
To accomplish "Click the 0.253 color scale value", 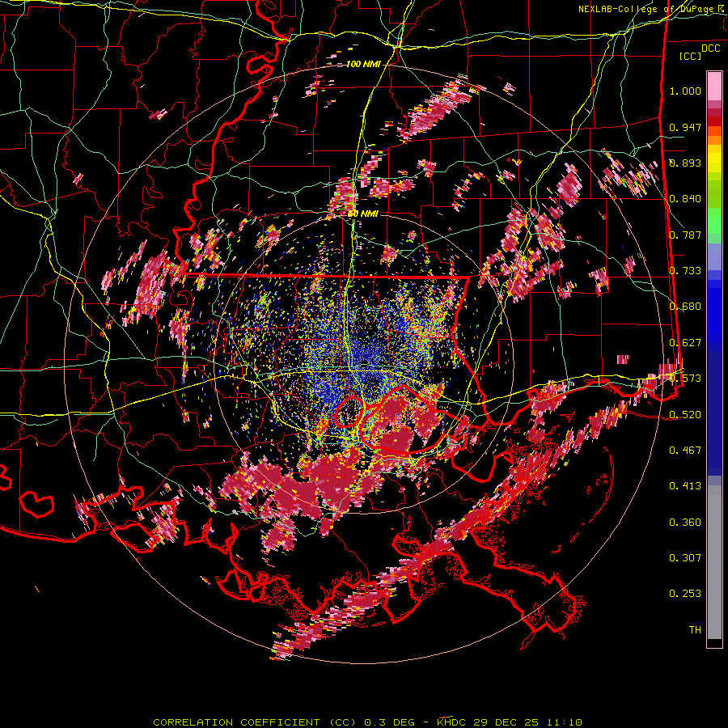I will tap(685, 594).
